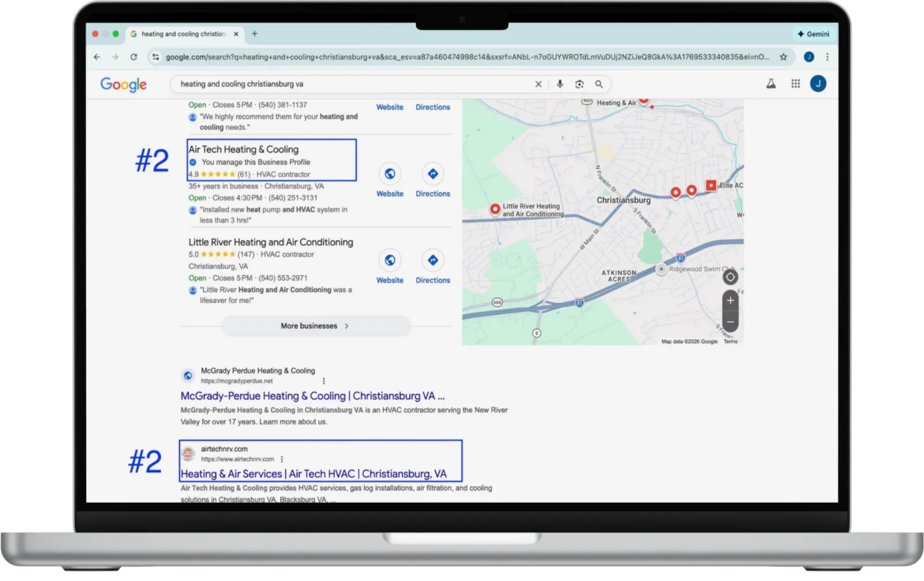Search by image with the lens icon
924x581 pixels.
[579, 84]
